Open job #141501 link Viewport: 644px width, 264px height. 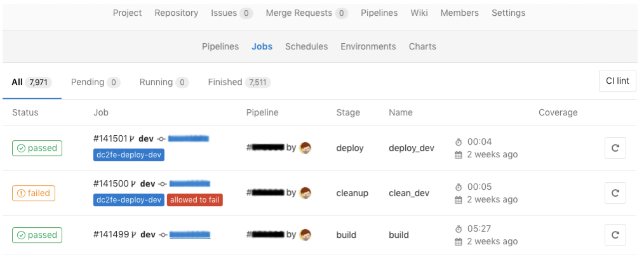click(x=110, y=138)
